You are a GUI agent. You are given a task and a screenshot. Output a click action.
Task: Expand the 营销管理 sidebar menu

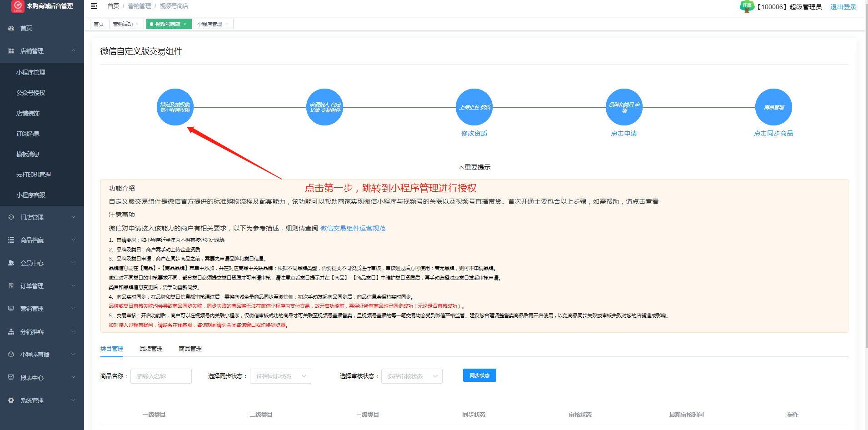point(42,309)
